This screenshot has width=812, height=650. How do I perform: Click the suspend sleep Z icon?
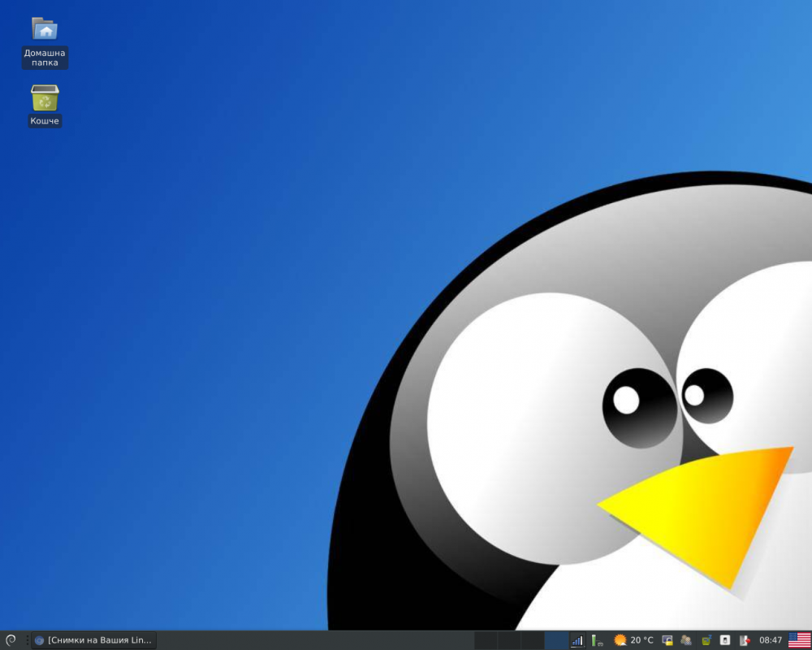pyautogui.click(x=706, y=640)
